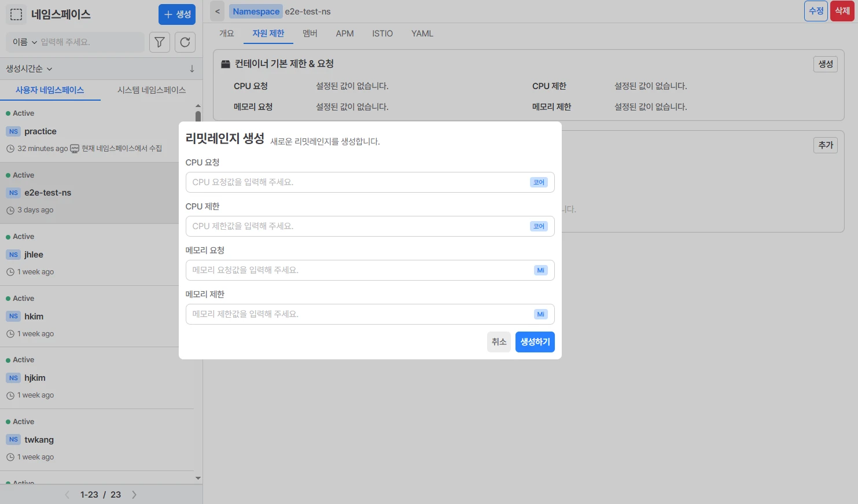
Task: Select the 사용자 네임스페이스 tab
Action: pos(50,90)
